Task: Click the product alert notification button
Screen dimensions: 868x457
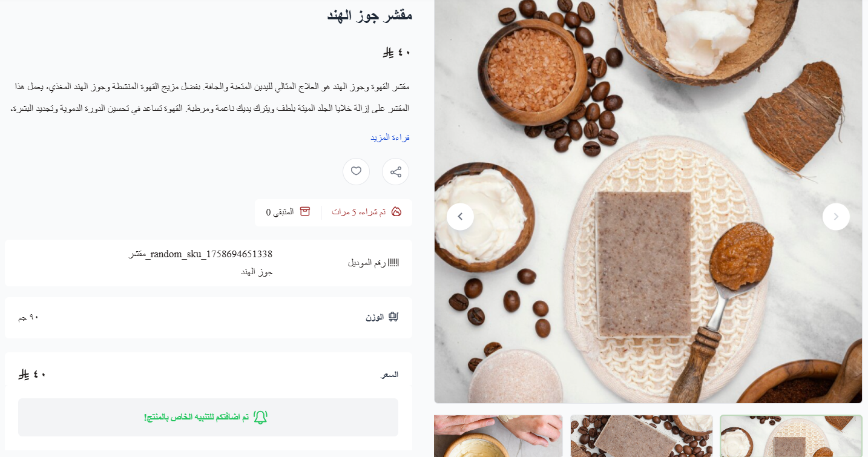Action: tap(208, 417)
